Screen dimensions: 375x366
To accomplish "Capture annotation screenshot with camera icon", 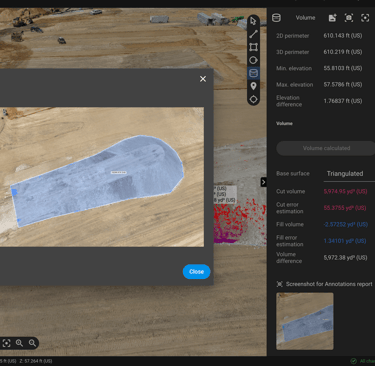I will click(349, 18).
